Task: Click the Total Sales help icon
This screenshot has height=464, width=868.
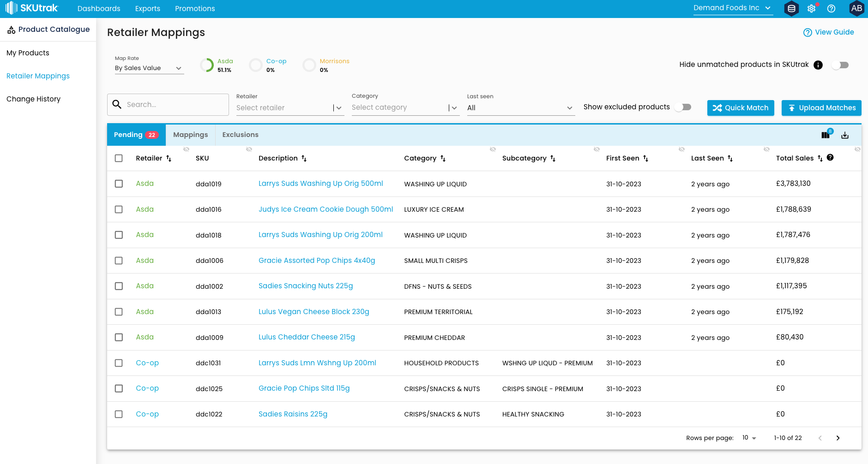Action: click(x=830, y=157)
